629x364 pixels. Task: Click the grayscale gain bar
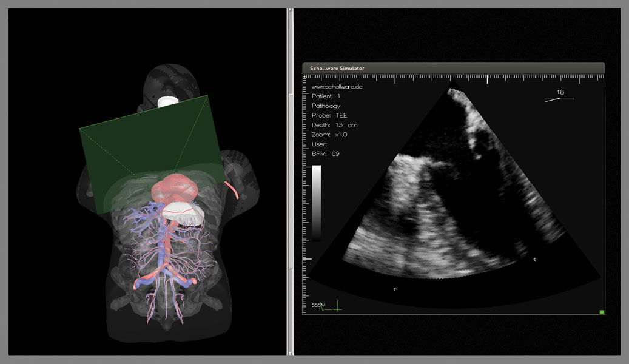tap(317, 203)
